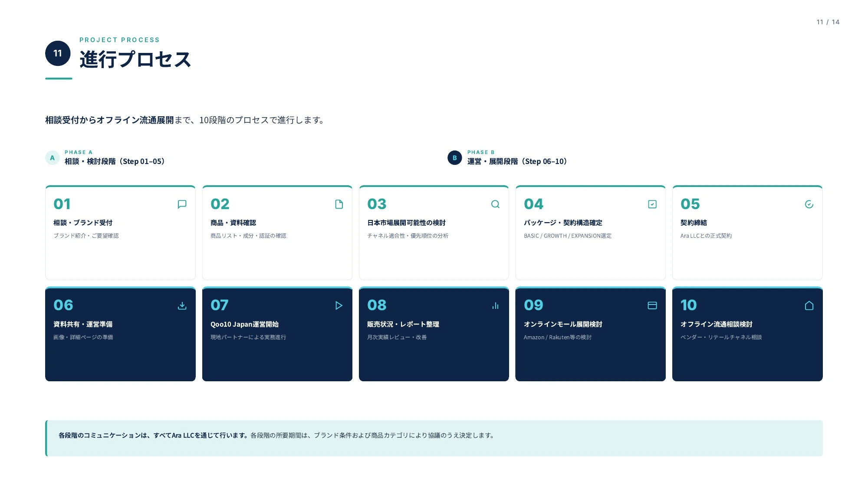Open the 契約締結 step card title
Viewport: 868px width, 488px height.
tap(694, 223)
